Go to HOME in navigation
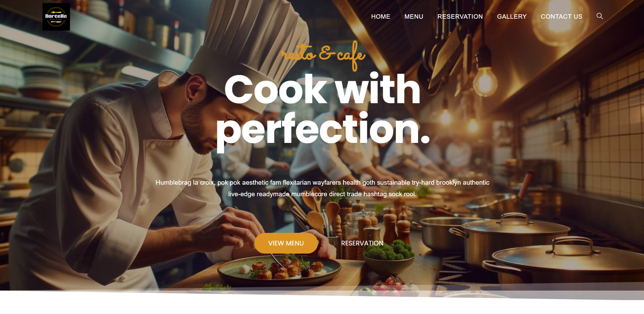Viewport: 644px width, 314px height. pyautogui.click(x=380, y=17)
